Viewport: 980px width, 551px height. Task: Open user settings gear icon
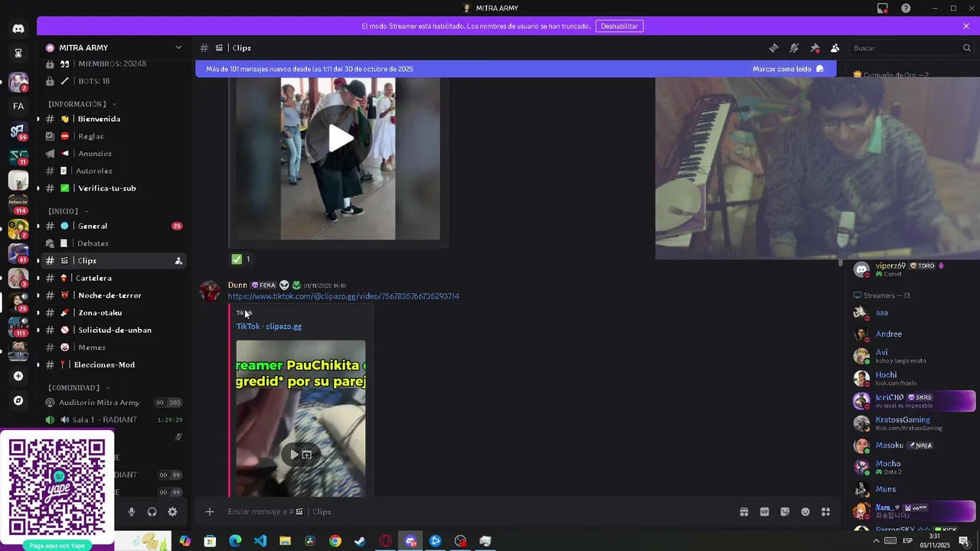172,512
